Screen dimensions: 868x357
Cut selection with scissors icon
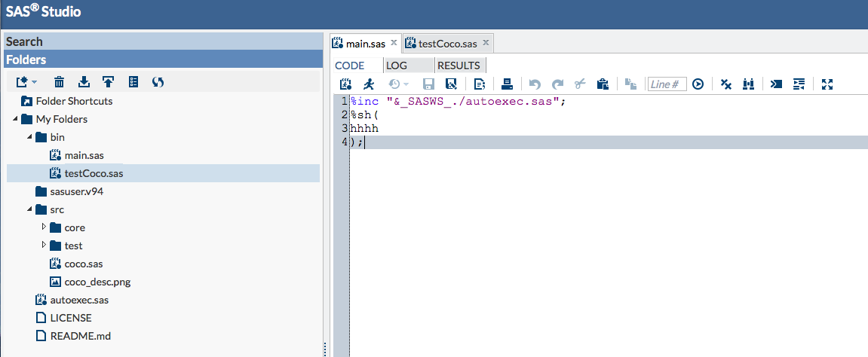click(x=580, y=84)
